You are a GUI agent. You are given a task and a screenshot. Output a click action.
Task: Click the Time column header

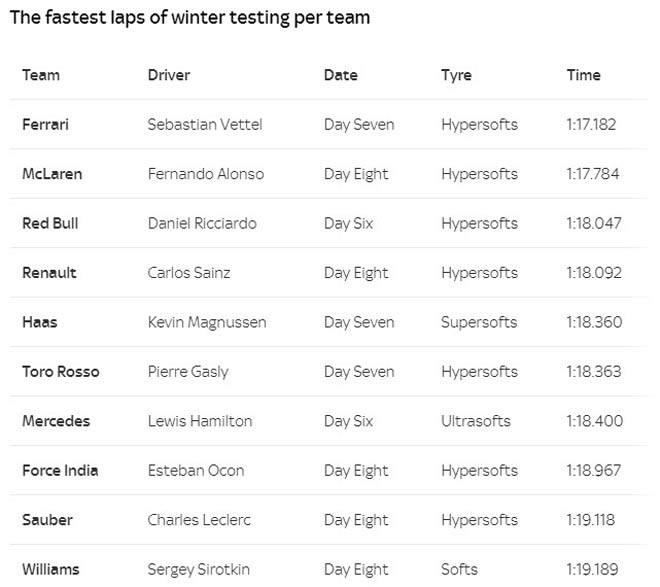coord(584,75)
